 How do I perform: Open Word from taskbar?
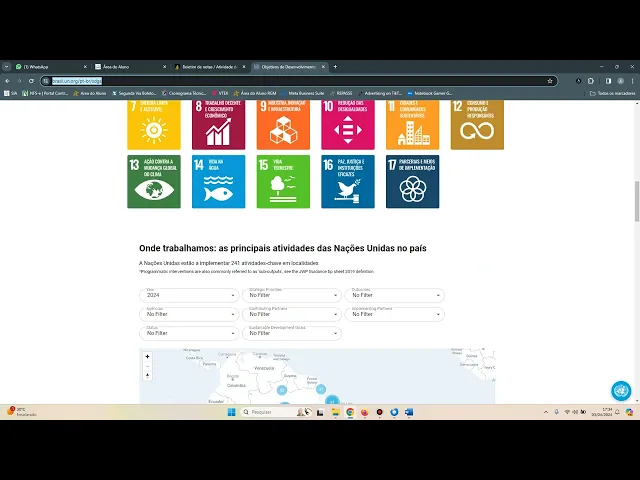coord(409,412)
